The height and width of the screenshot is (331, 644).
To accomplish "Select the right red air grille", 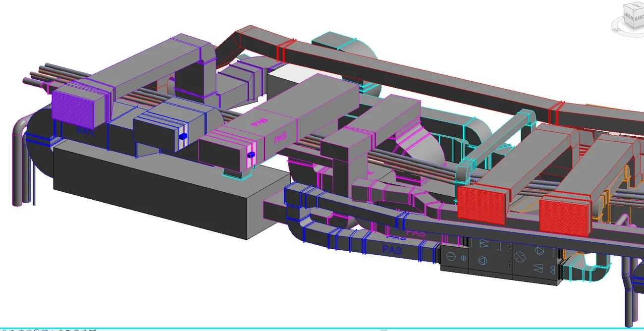I will [564, 216].
